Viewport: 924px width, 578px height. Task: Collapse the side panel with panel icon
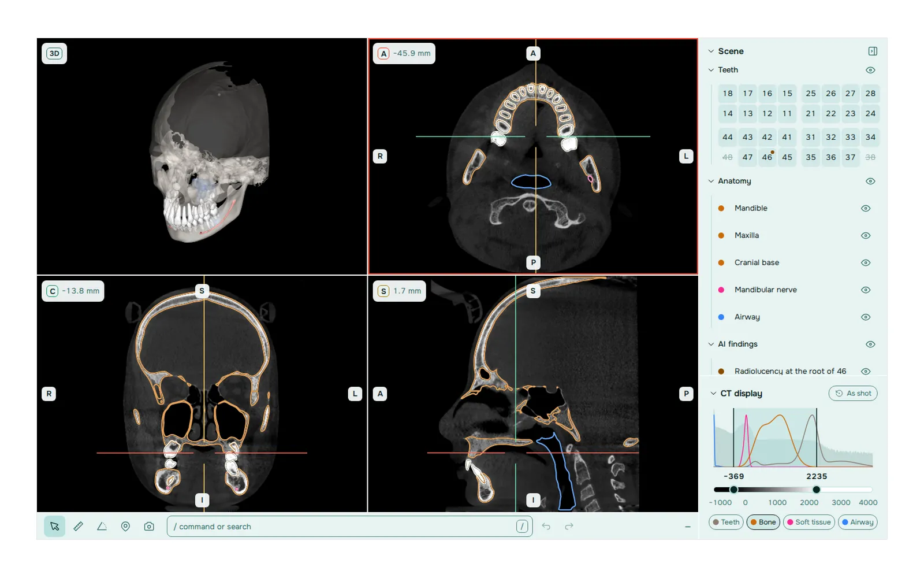click(873, 51)
